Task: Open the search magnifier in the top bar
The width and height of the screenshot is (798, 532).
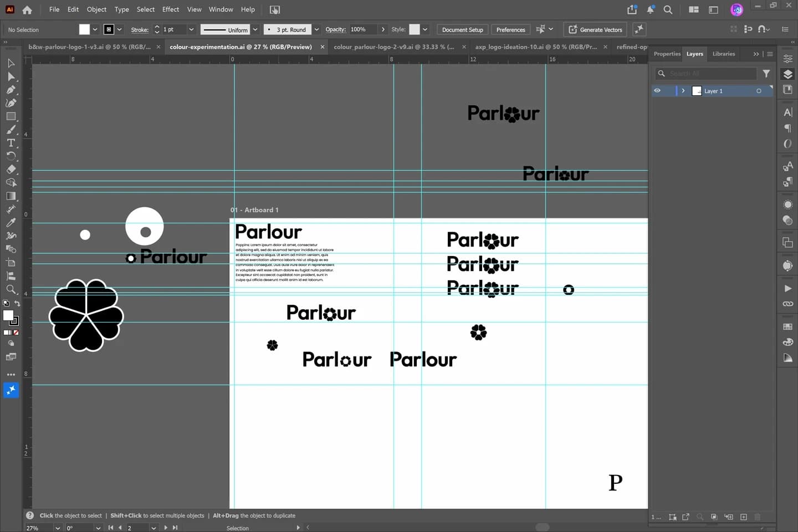Action: point(668,9)
